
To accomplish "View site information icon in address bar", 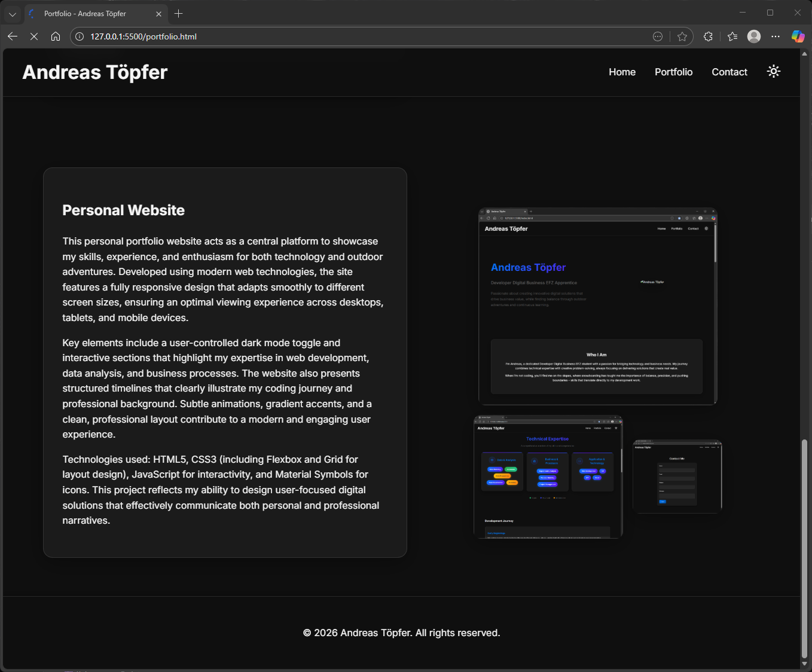I will pyautogui.click(x=80, y=36).
